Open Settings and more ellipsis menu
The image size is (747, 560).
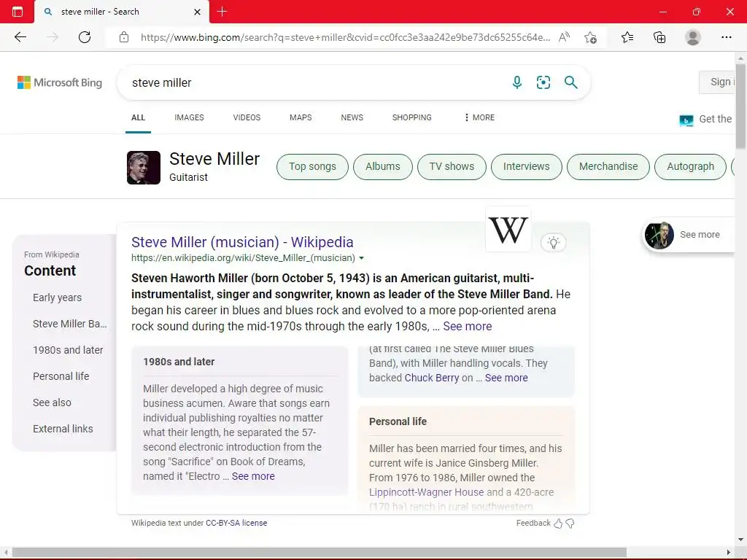tap(726, 37)
